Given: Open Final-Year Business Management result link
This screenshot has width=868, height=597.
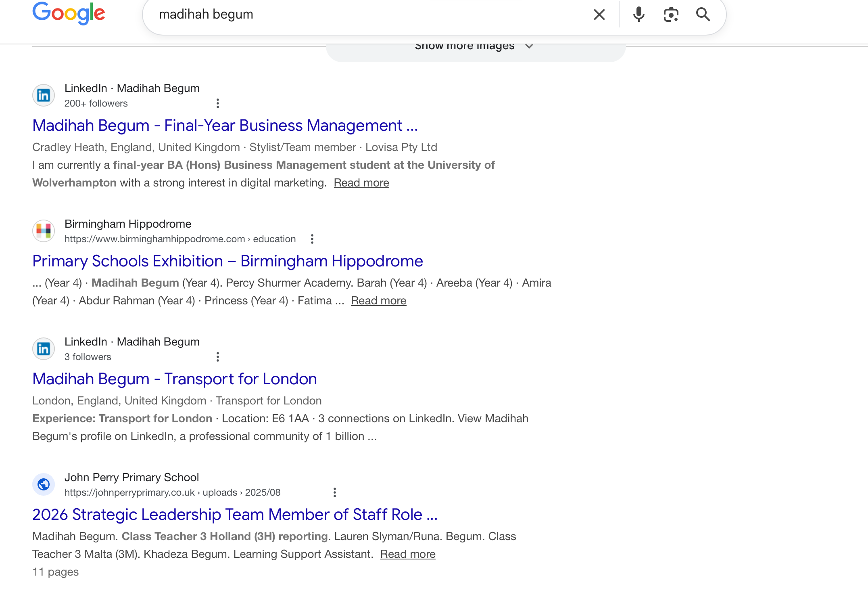Looking at the screenshot, I should coord(225,126).
